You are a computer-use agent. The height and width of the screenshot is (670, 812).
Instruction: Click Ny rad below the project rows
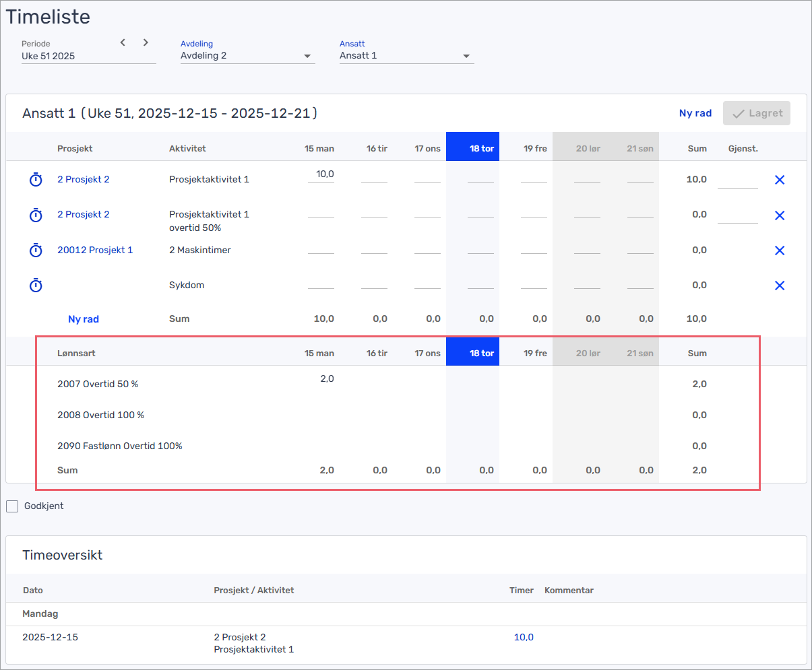[84, 319]
